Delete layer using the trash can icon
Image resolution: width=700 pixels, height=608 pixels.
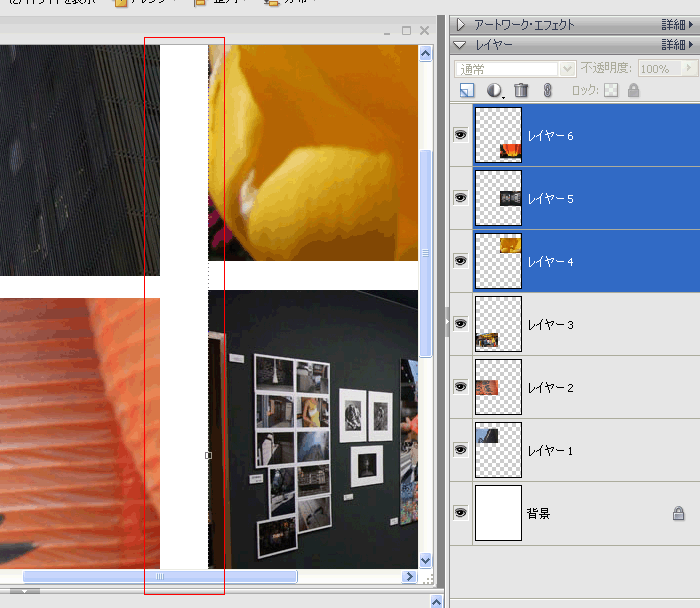pyautogui.click(x=520, y=91)
